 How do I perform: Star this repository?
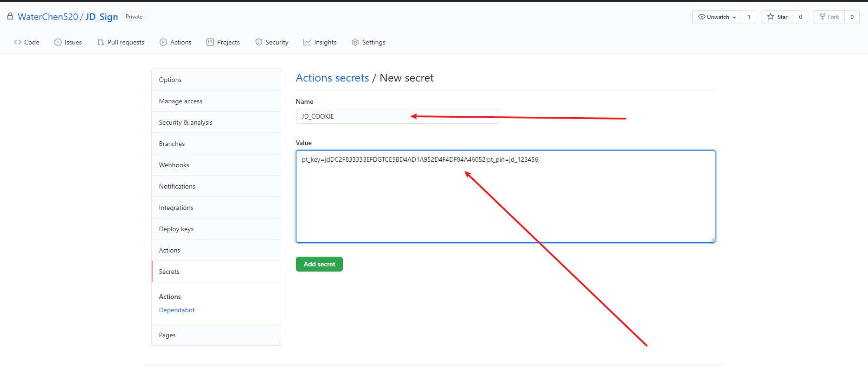tap(778, 17)
